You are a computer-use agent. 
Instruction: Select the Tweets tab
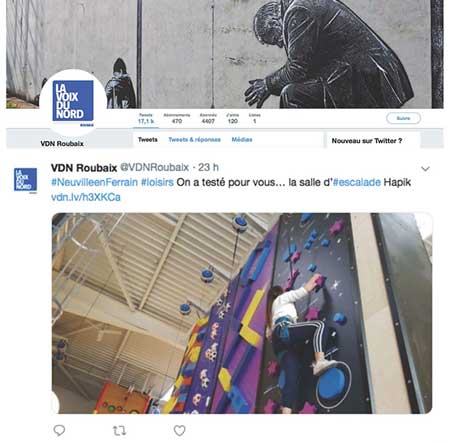(x=148, y=140)
